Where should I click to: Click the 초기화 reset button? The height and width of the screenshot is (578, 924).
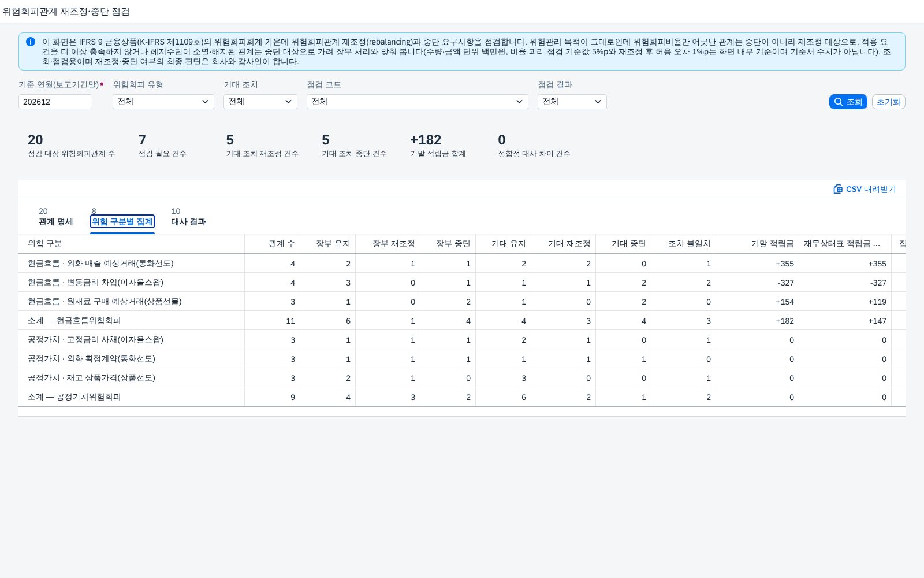[x=888, y=102]
